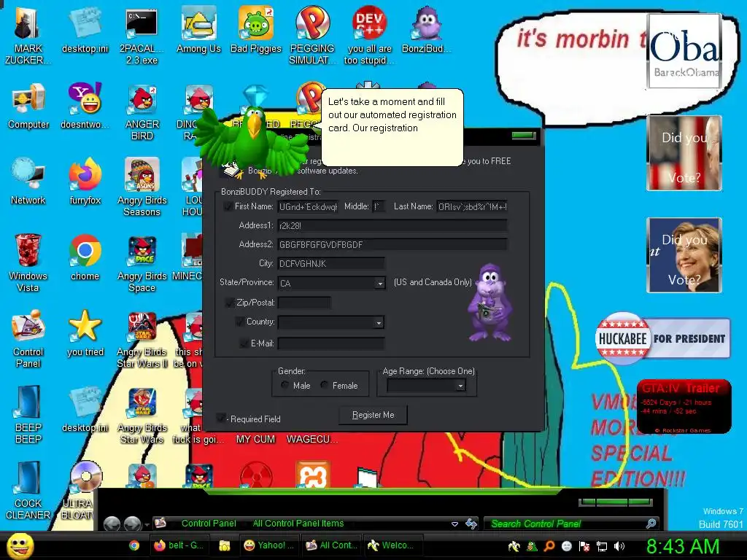Switch to the 'Yahoo! ...' taskbar window
The height and width of the screenshot is (560, 747).
point(268,545)
